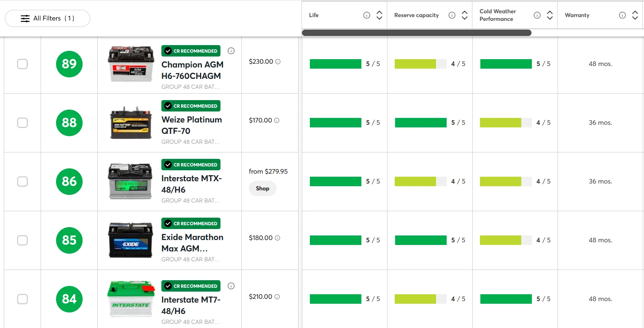Click the Shop button for Interstate MTX
Image resolution: width=644 pixels, height=328 pixels.
click(263, 188)
